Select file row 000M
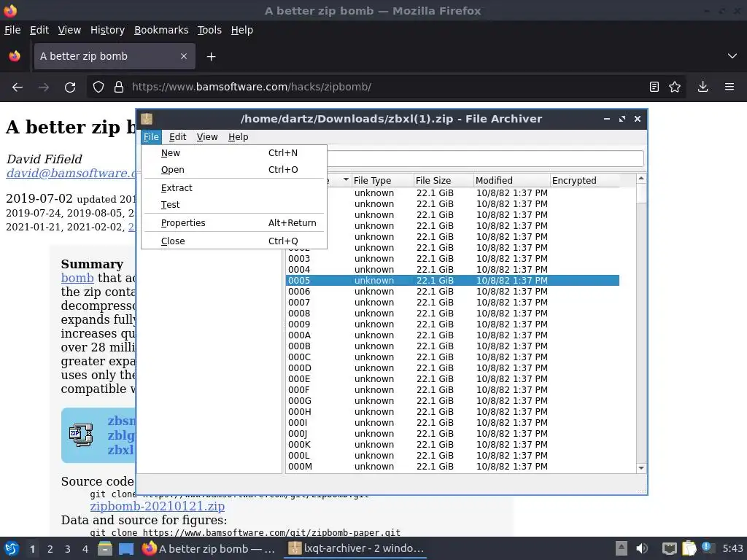 [x=452, y=467]
